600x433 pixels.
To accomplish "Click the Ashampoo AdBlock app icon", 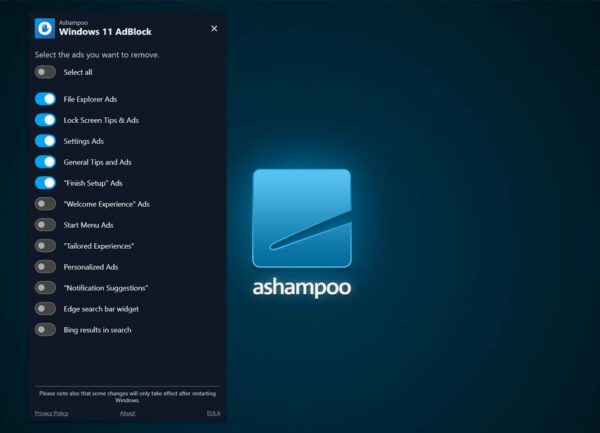I will point(45,28).
